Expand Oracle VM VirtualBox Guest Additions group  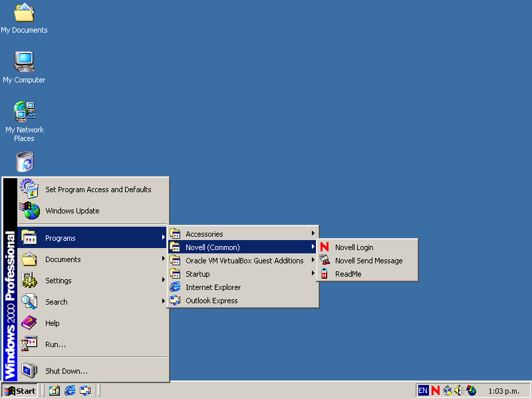[243, 260]
